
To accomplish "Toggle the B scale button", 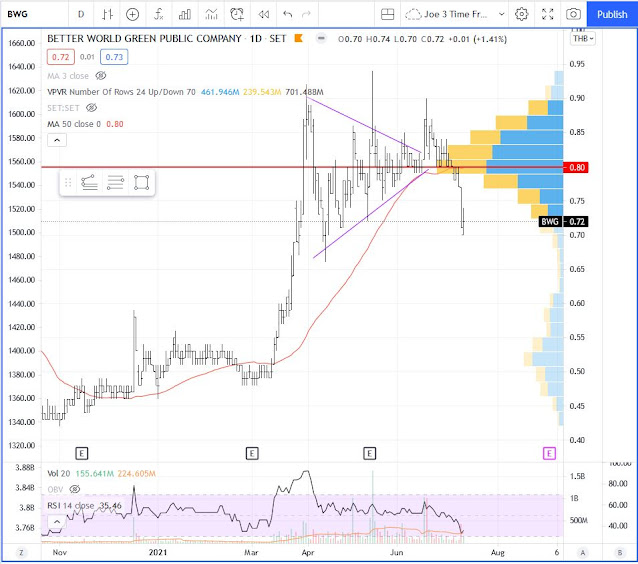I will pyautogui.click(x=620, y=553).
